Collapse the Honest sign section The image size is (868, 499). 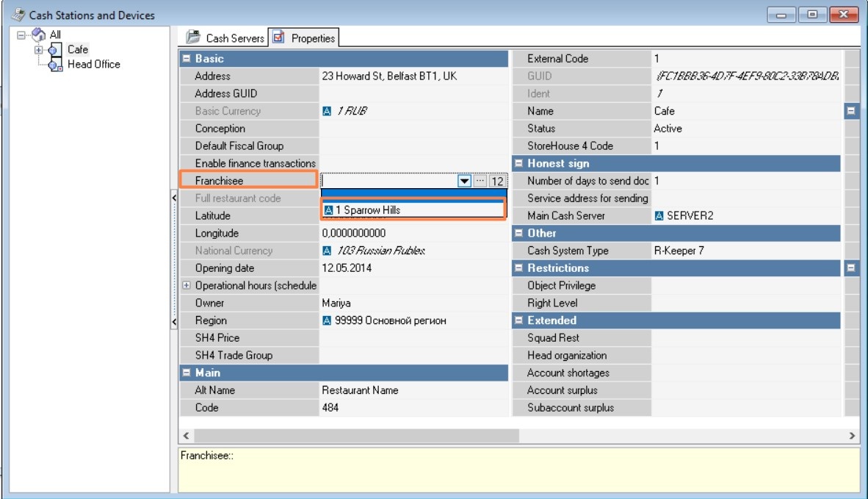pos(518,163)
